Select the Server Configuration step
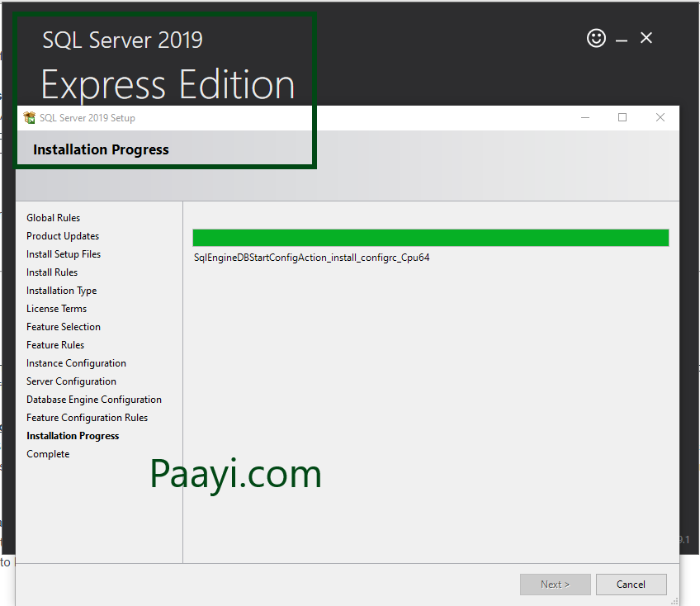700x606 pixels. pos(71,381)
